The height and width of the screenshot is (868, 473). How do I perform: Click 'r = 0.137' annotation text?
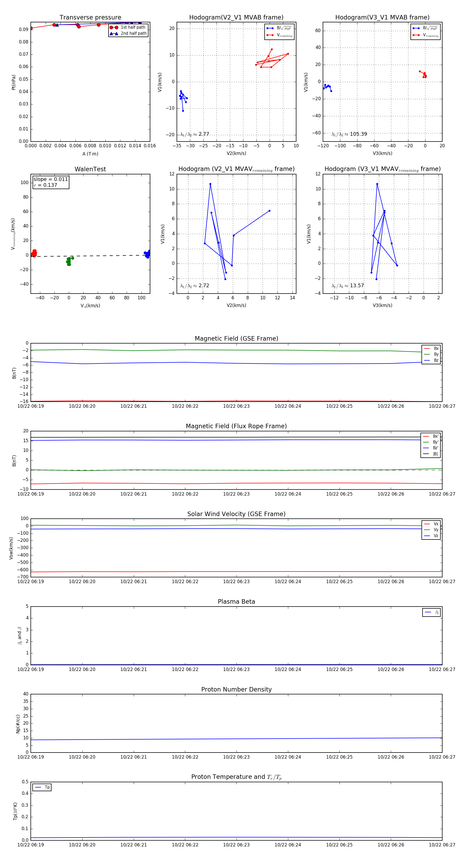45,185
